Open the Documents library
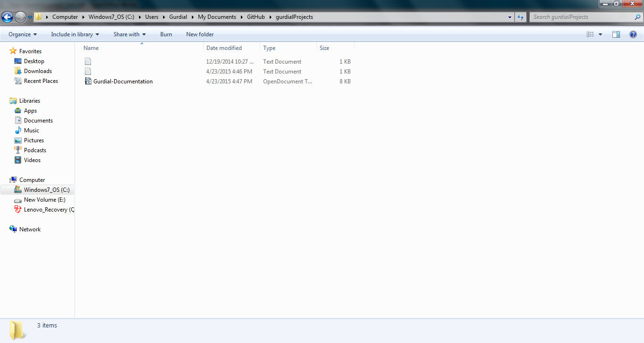The image size is (644, 343). pos(38,121)
